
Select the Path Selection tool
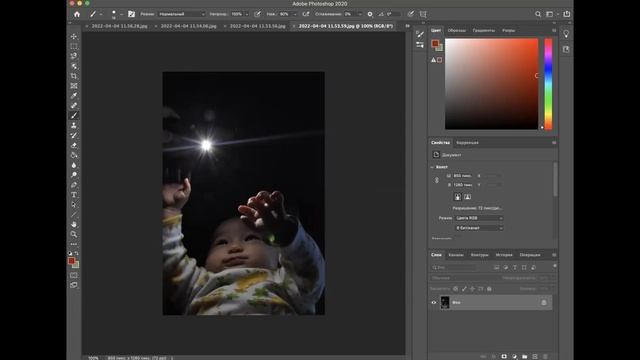pyautogui.click(x=74, y=204)
